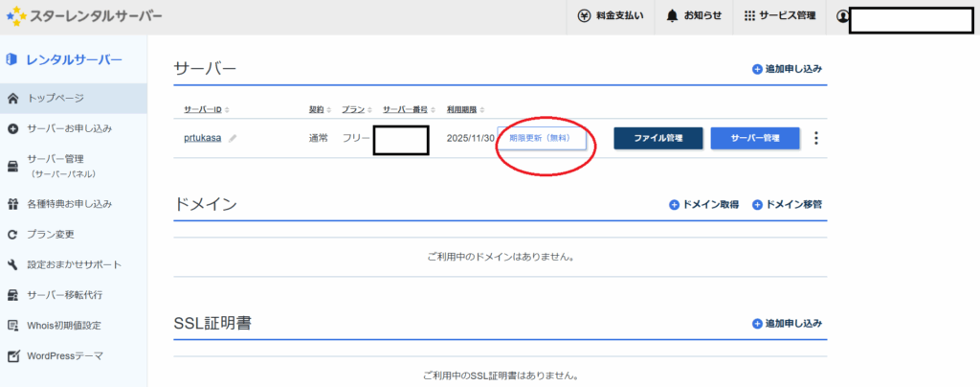
Task: Click the yen payment icon
Action: (x=585, y=16)
